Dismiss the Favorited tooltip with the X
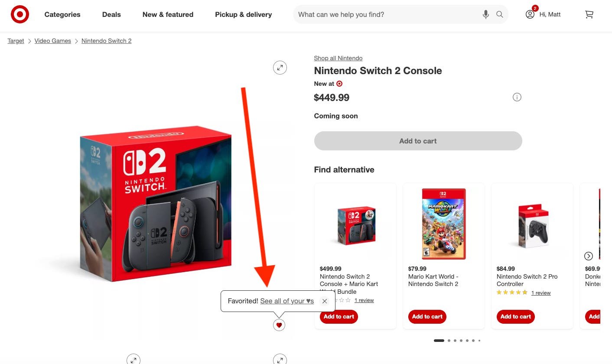The width and height of the screenshot is (612, 364). coord(324,301)
